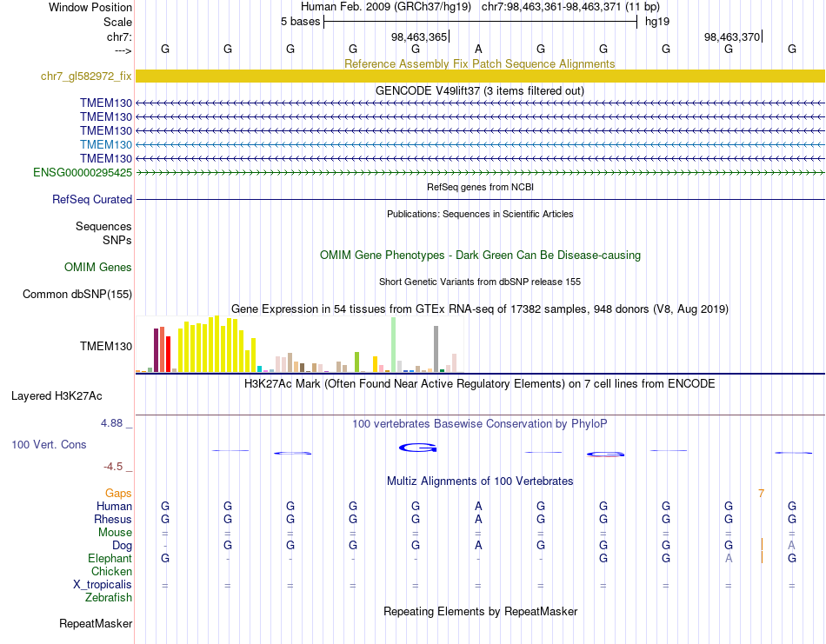Click the 4.88 PhyloP upper scale value
826x644 pixels.
(x=111, y=423)
